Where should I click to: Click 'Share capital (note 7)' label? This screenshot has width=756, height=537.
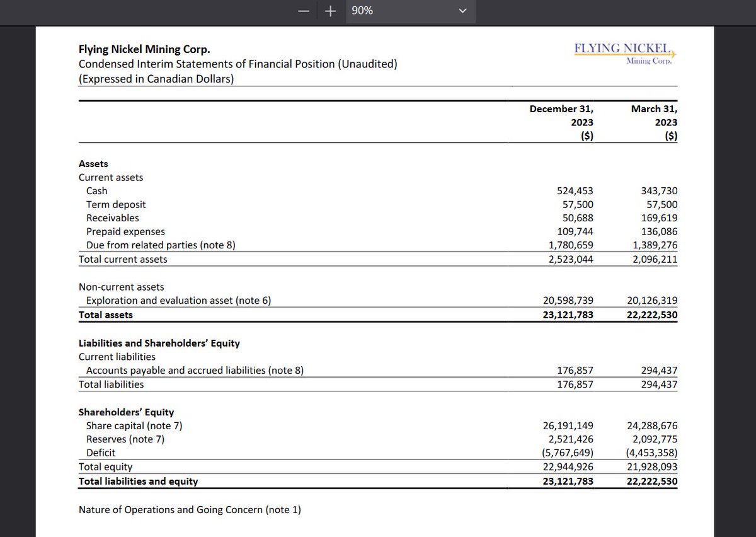[x=134, y=426]
